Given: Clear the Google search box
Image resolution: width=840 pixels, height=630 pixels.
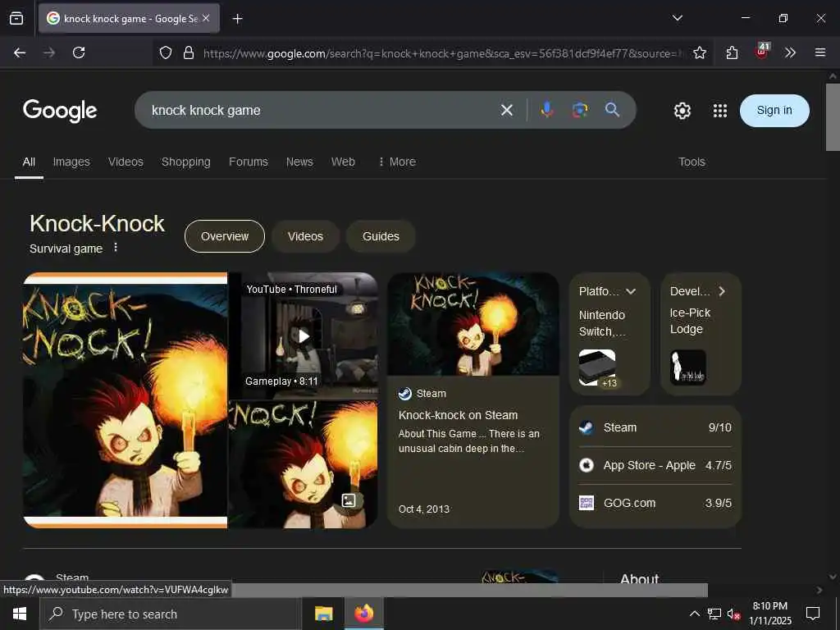Looking at the screenshot, I should (x=506, y=111).
